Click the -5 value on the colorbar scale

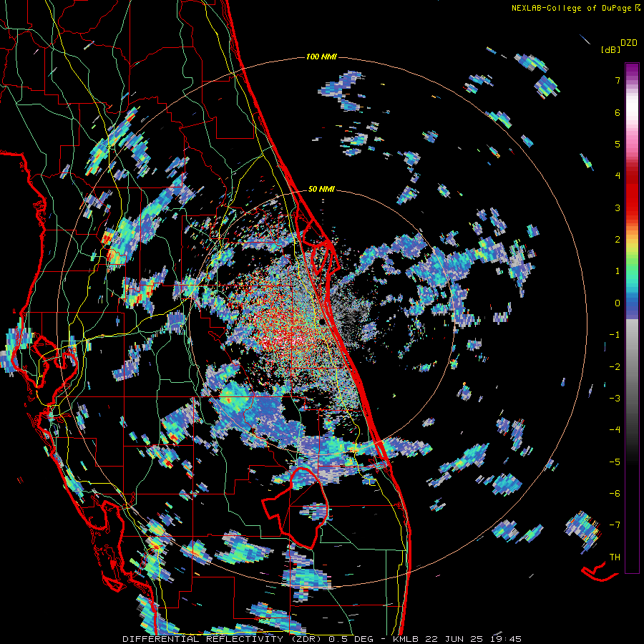(x=615, y=462)
